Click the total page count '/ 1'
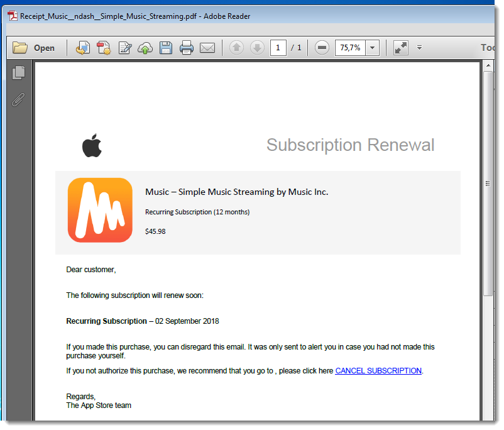 pyautogui.click(x=296, y=48)
